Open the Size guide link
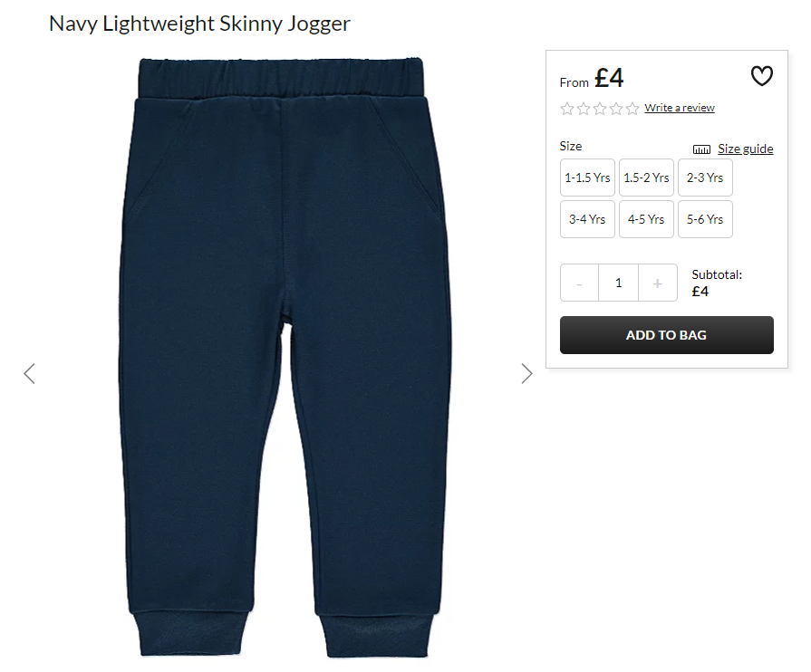The width and height of the screenshot is (811, 672). tap(746, 149)
